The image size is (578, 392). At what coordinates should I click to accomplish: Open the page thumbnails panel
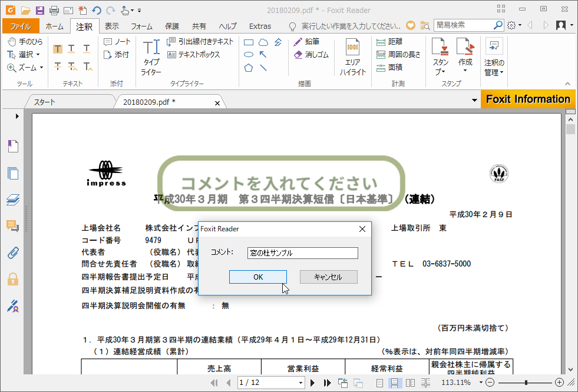tap(13, 173)
